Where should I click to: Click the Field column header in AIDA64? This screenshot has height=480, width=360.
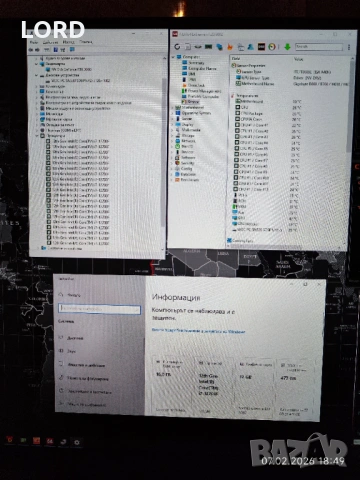coord(236,59)
